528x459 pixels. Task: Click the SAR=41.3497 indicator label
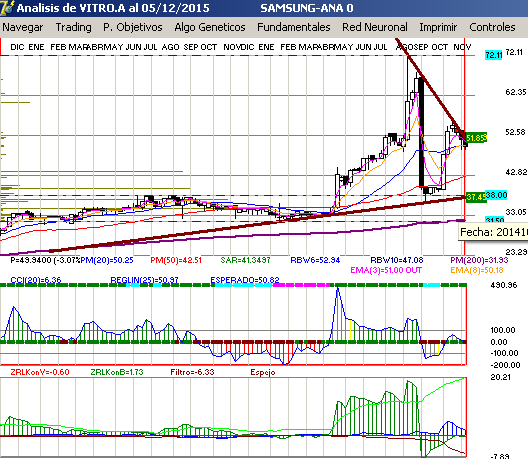(245, 260)
